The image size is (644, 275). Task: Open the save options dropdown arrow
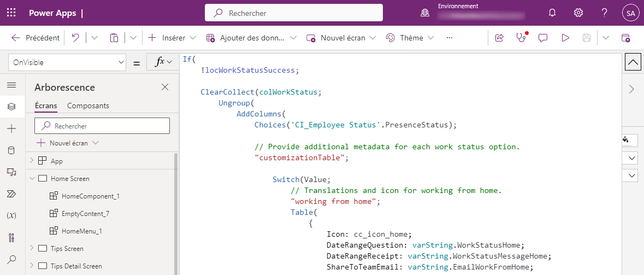[606, 38]
